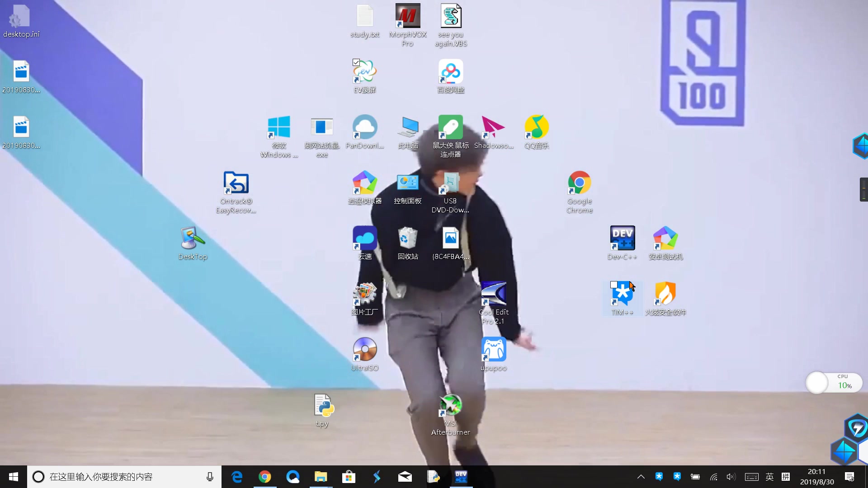Tick the TIM icon selection checkbox

pos(614,285)
